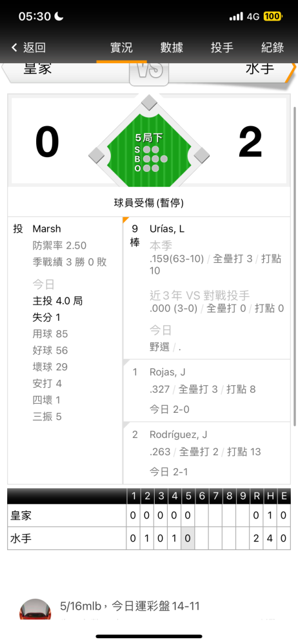Open the 5/16mlb 今日運彩盤 post

[130, 606]
